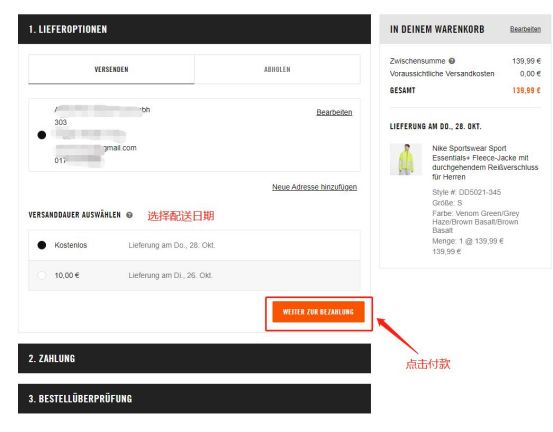
Task: Click the In deinem Warenkorb header
Action: click(437, 29)
